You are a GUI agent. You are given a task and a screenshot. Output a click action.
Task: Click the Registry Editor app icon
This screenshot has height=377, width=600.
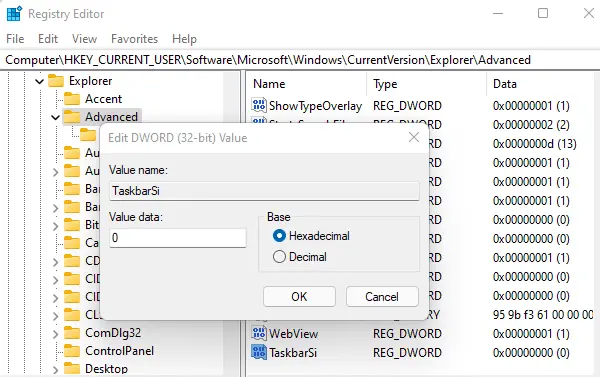(x=14, y=14)
